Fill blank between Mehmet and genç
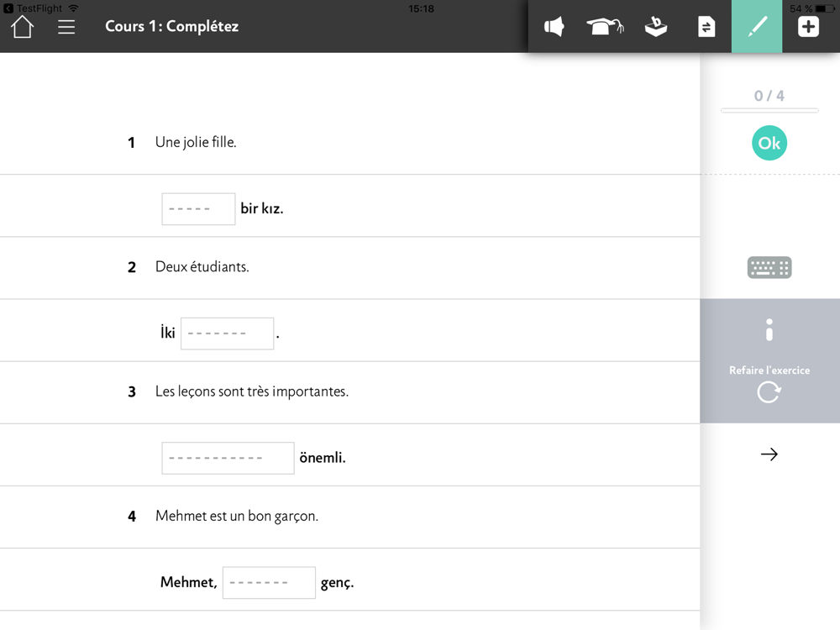840x630 pixels. tap(269, 583)
